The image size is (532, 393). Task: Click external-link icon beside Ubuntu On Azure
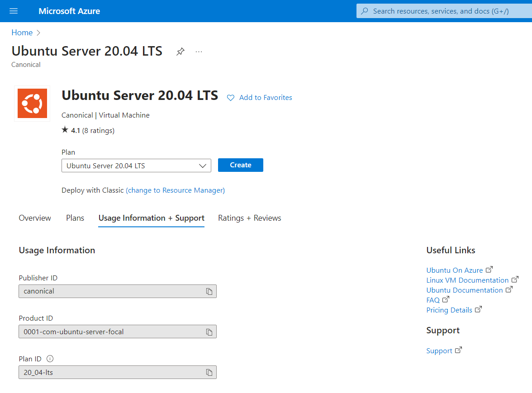[489, 270]
